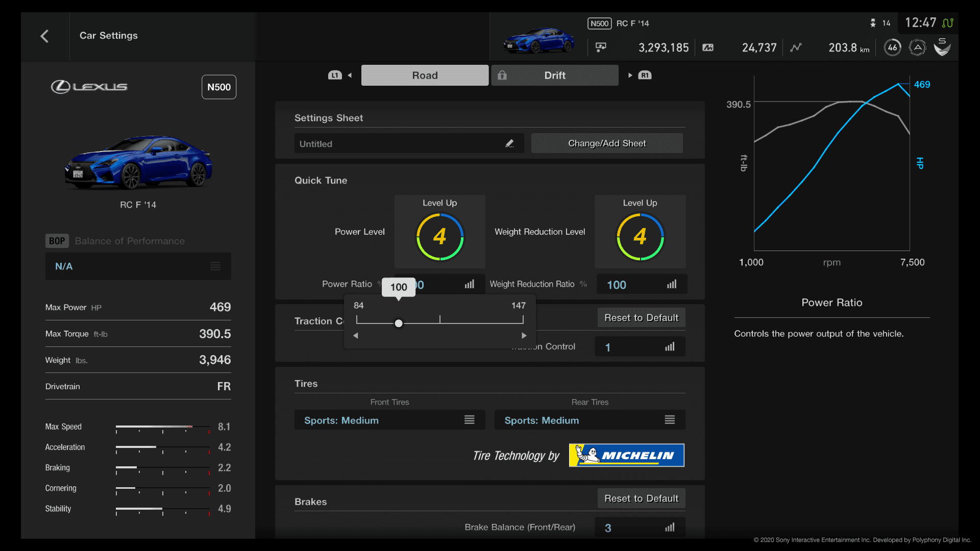Click the distance graph icon beside 203.8 km
Image resolution: width=980 pixels, height=551 pixels.
tap(796, 47)
